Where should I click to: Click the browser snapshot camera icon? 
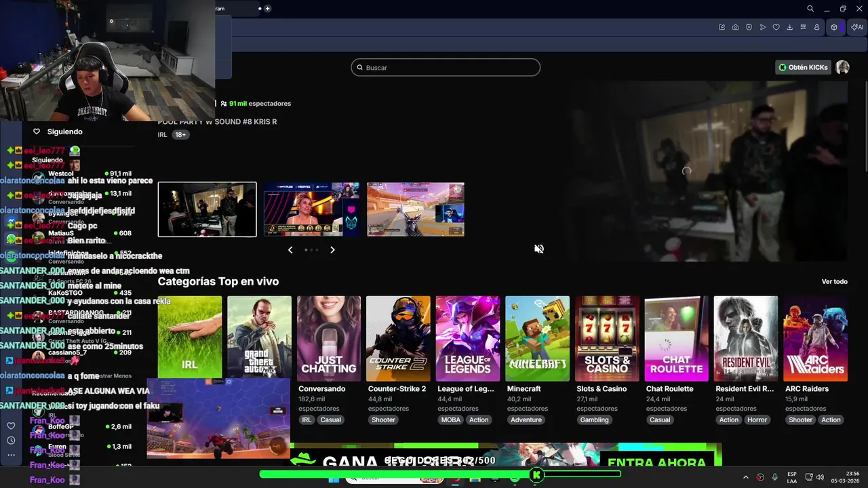click(x=735, y=27)
